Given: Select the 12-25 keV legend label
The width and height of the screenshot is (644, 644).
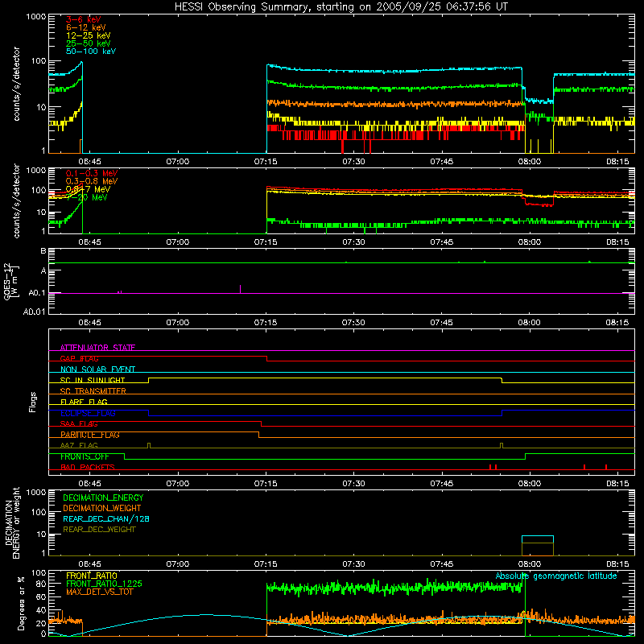Looking at the screenshot, I should 89,35.
